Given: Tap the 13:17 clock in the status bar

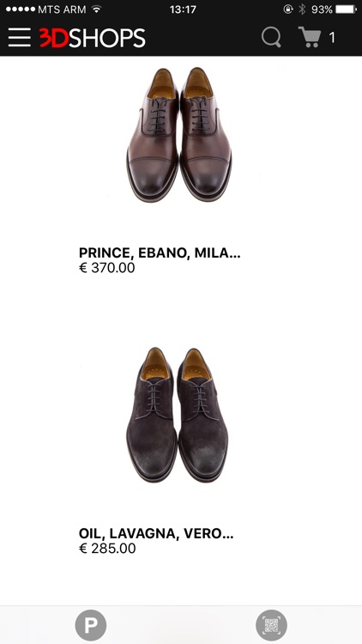Looking at the screenshot, I should pos(183,9).
